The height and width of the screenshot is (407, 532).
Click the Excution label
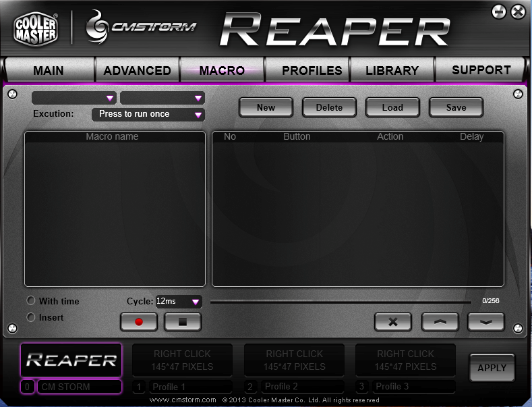[x=53, y=113]
